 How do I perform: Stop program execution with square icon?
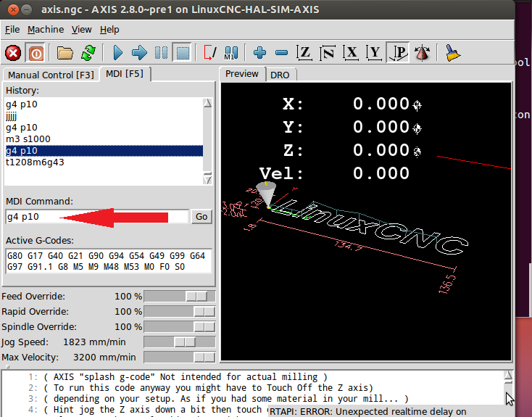[183, 53]
